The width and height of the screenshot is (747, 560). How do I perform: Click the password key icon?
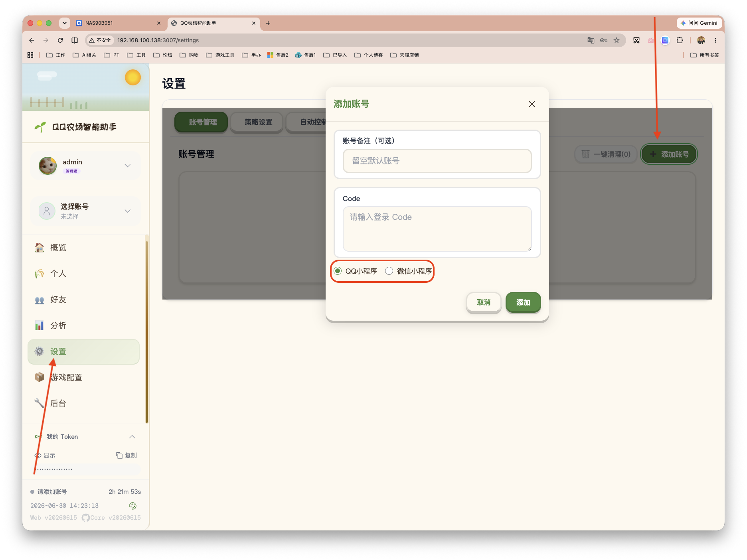pyautogui.click(x=604, y=40)
